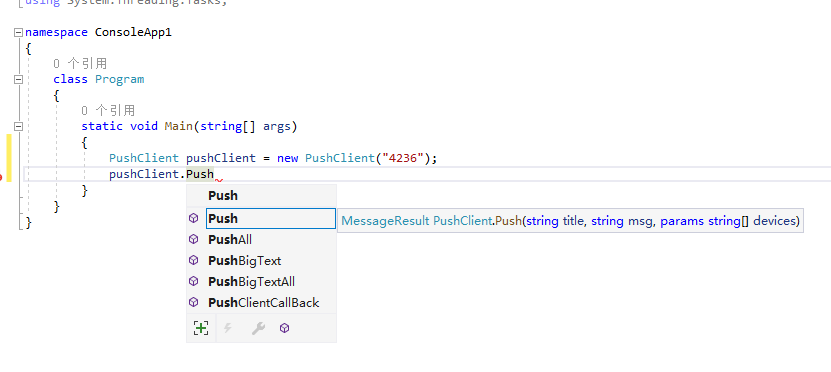Click the breakpoint marker in left margin
Viewport: 831px width, 372px height.
tap(2, 178)
